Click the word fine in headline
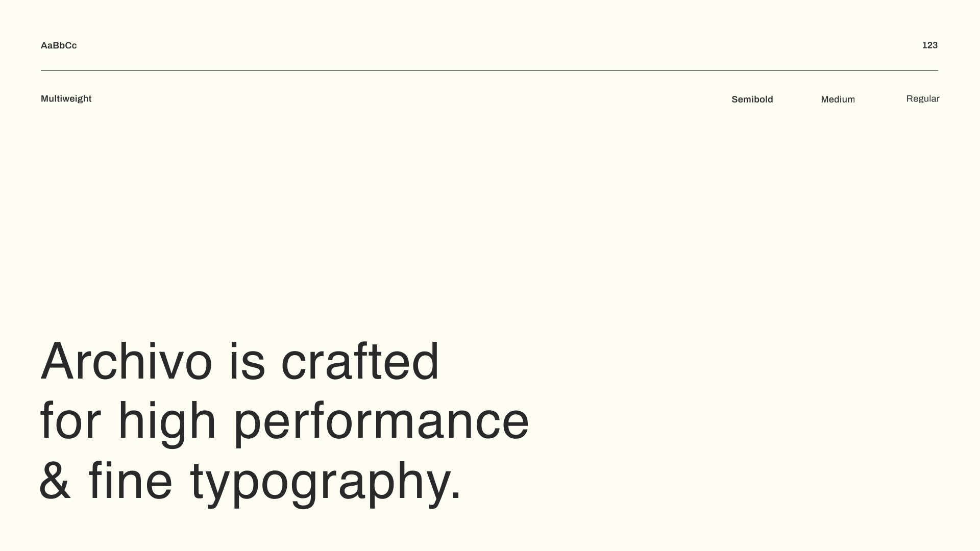 point(131,481)
